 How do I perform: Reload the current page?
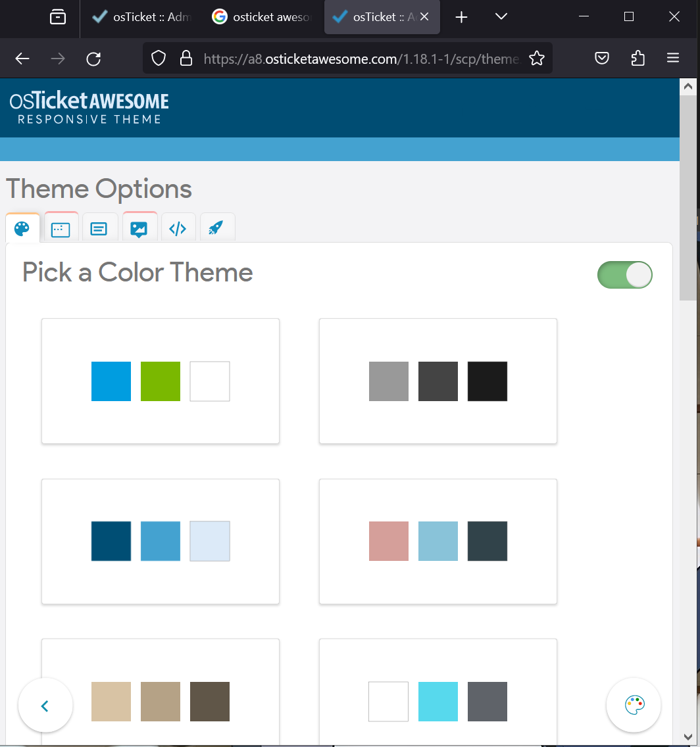tap(94, 59)
